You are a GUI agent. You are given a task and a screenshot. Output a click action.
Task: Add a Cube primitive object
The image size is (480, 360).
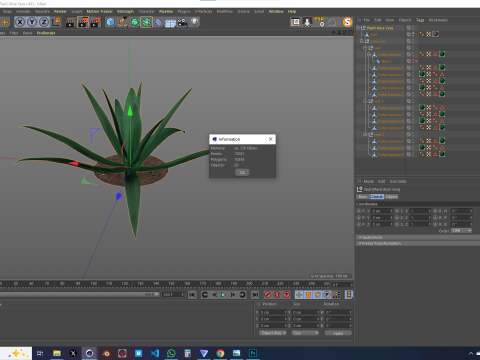(x=110, y=22)
